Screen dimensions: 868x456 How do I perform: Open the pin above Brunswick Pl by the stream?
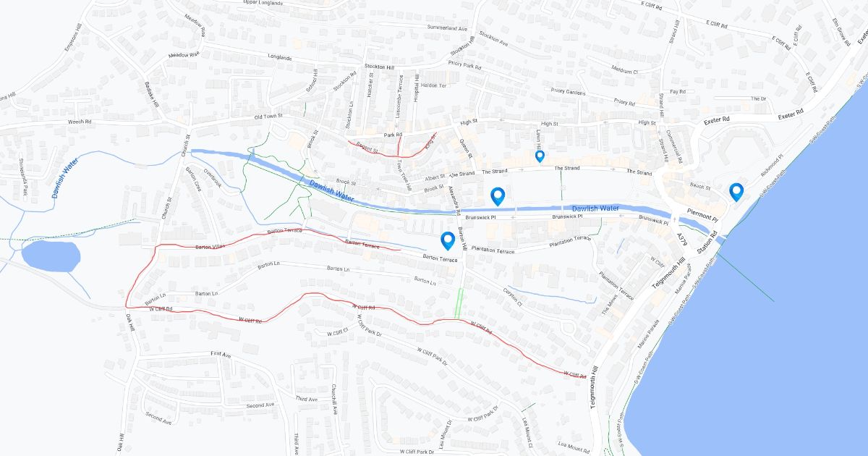point(498,196)
